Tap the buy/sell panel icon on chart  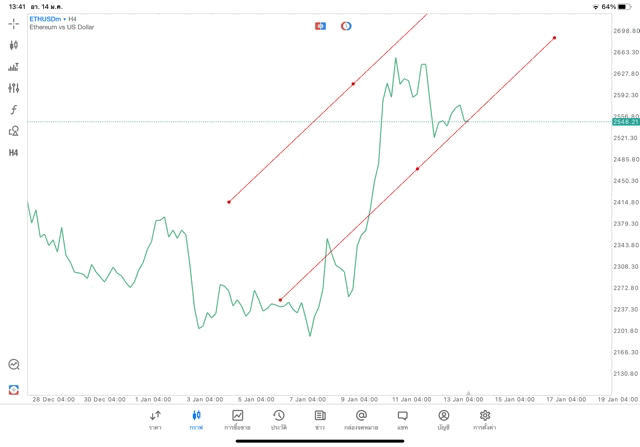point(320,26)
